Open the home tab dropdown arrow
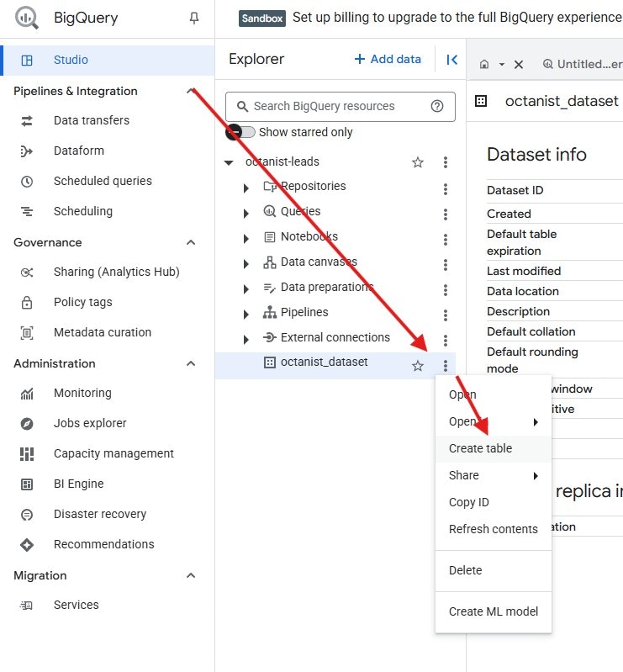Viewport: 623px width, 672px height. 502,65
